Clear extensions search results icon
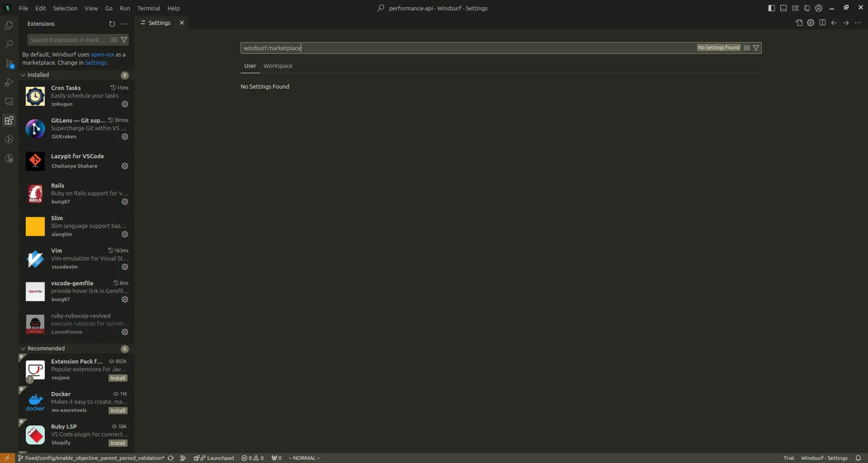 (x=114, y=40)
